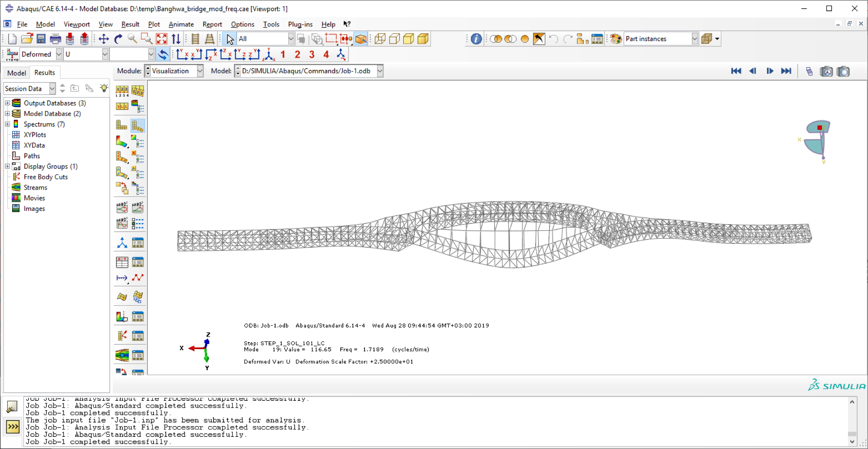Viewport: 868px width, 449px height.
Task: Jump to last frame button
Action: [x=786, y=71]
